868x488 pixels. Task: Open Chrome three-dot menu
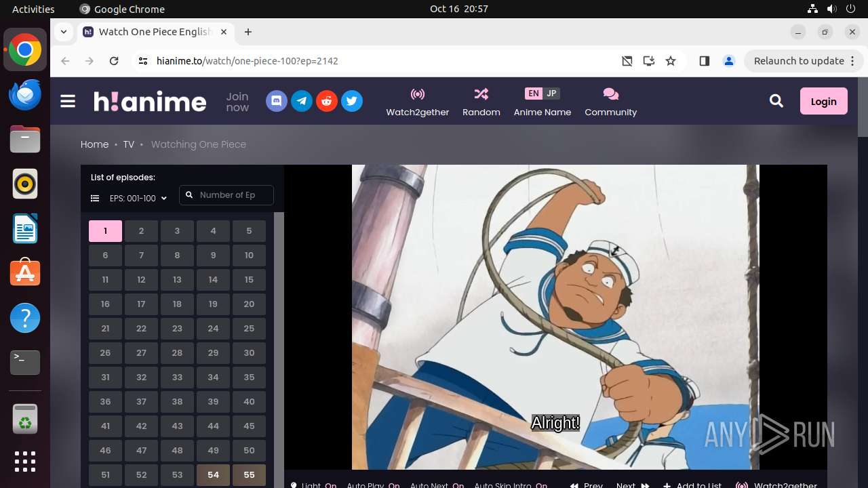coord(854,61)
